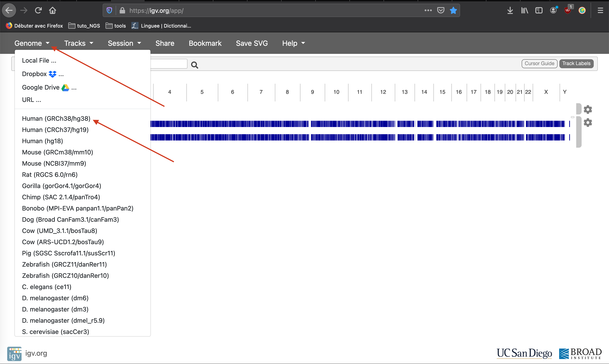Toggle the Track Labels button
This screenshot has height=364, width=609.
(x=576, y=64)
